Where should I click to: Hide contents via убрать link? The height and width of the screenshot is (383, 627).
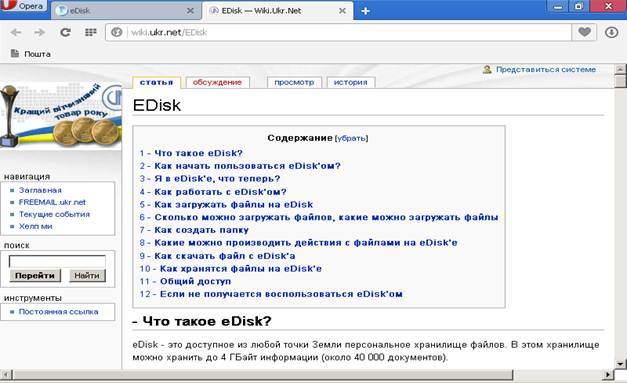tap(351, 138)
